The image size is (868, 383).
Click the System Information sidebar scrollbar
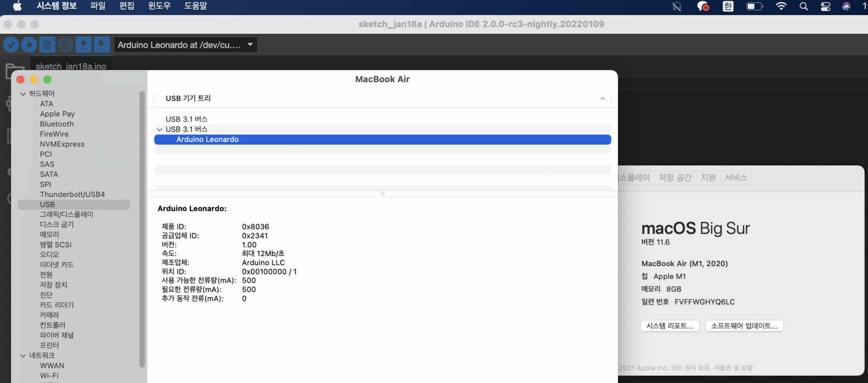click(x=142, y=229)
